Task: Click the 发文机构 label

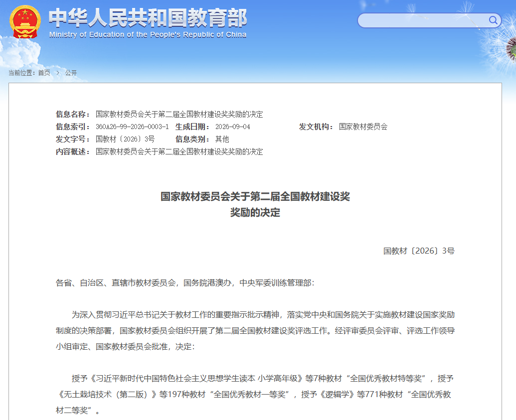Action: (x=316, y=127)
